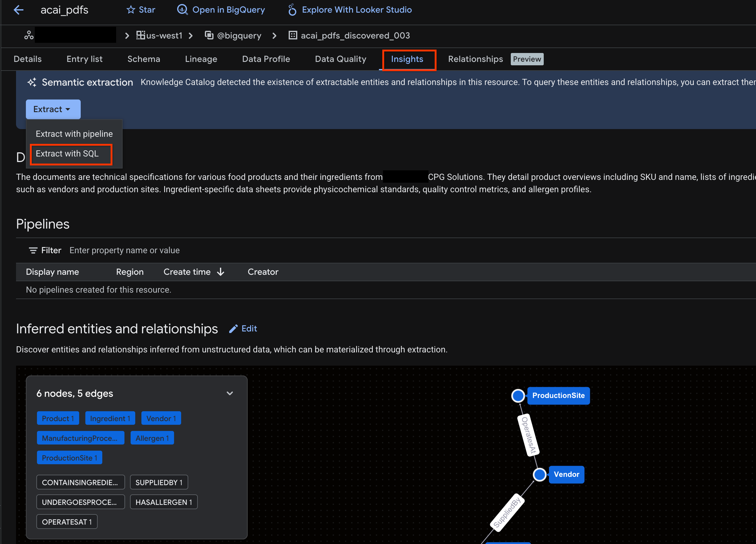
Task: Click the Explore With Looker Studio icon
Action: click(292, 10)
